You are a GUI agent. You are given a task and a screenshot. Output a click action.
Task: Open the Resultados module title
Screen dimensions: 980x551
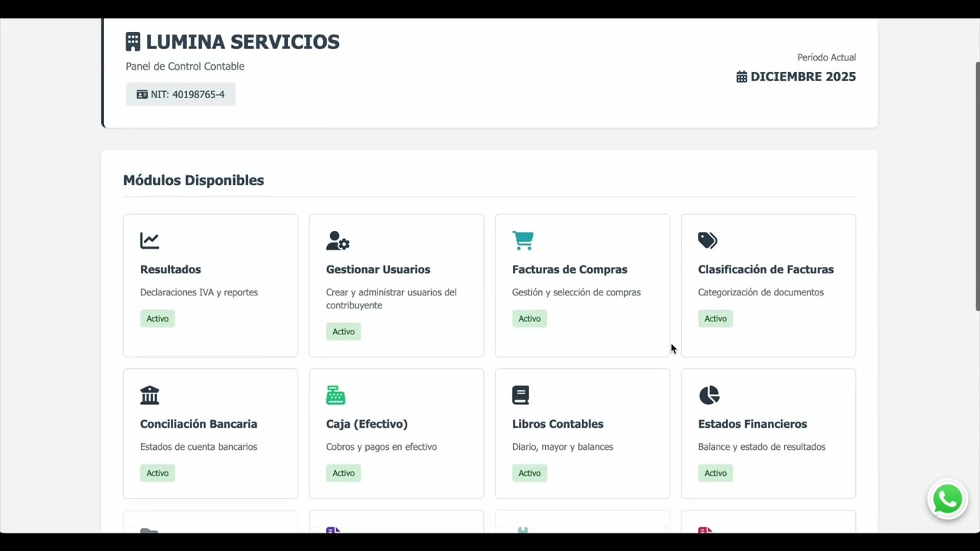click(170, 269)
